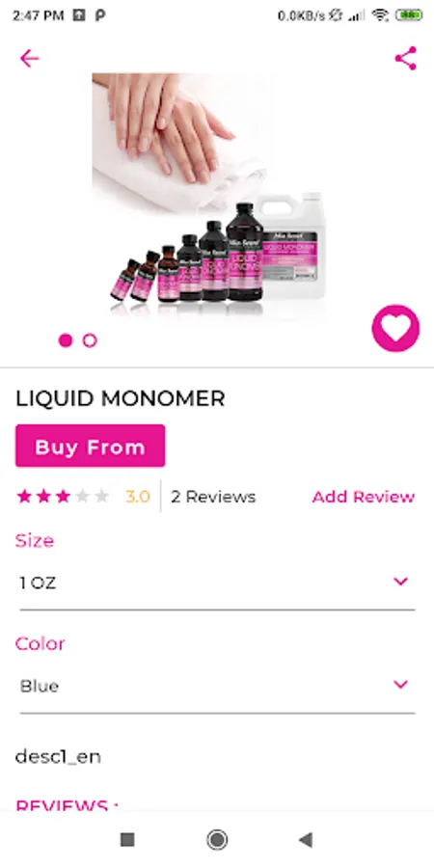Image resolution: width=434 pixels, height=868 pixels.
Task: Tap the WiFi status bar icon
Action: click(380, 15)
